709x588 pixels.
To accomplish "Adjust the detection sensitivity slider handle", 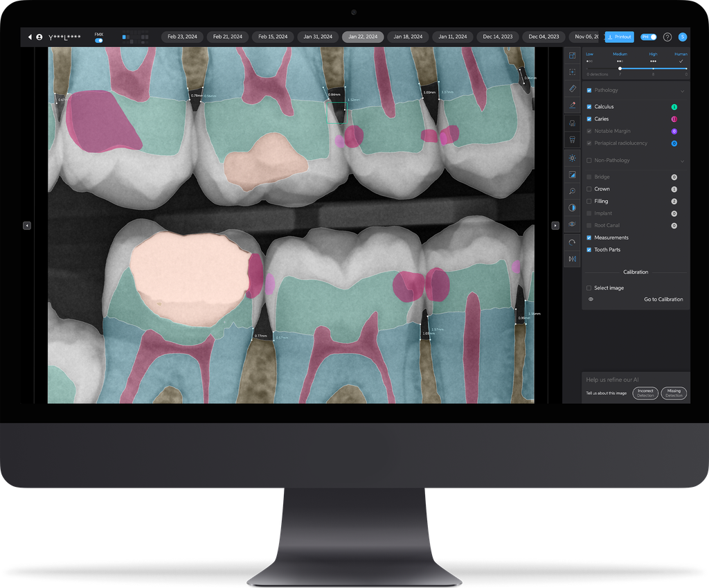I will point(620,69).
